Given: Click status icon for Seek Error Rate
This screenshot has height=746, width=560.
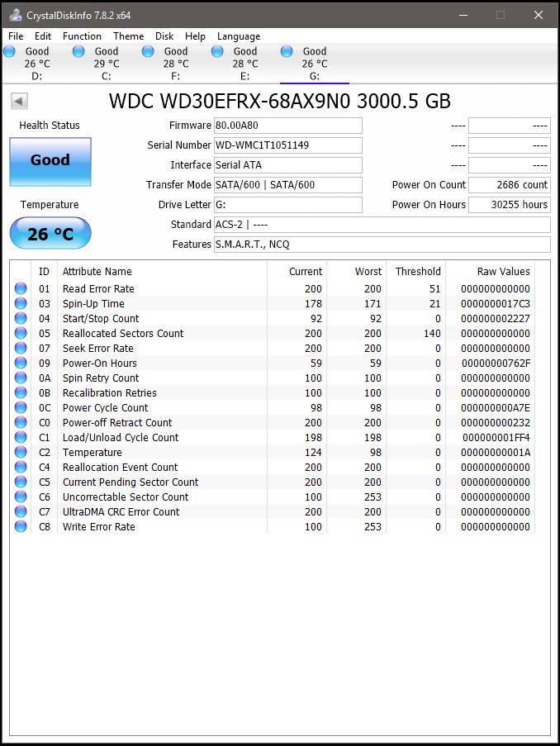Looking at the screenshot, I should pos(21,348).
